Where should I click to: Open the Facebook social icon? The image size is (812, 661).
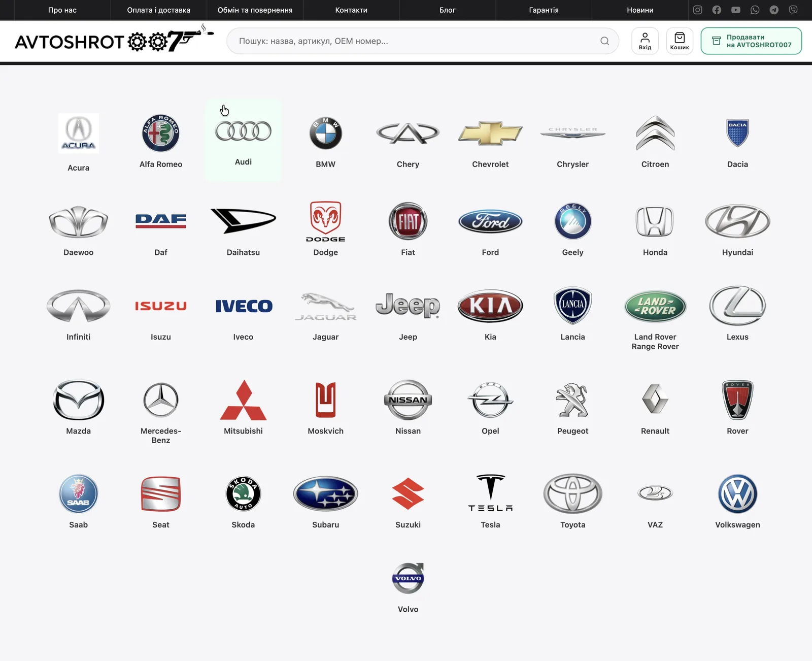point(717,10)
